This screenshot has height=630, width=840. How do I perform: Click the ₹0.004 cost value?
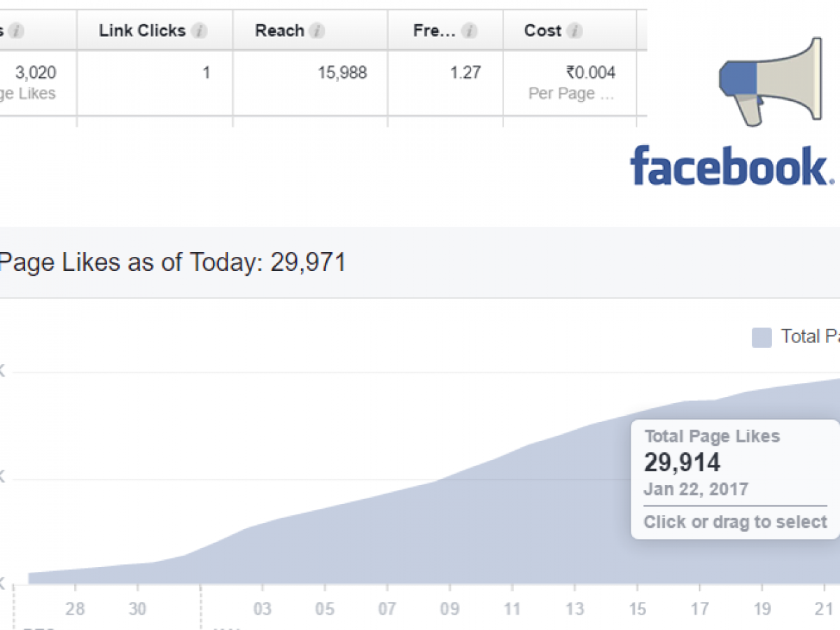click(591, 73)
